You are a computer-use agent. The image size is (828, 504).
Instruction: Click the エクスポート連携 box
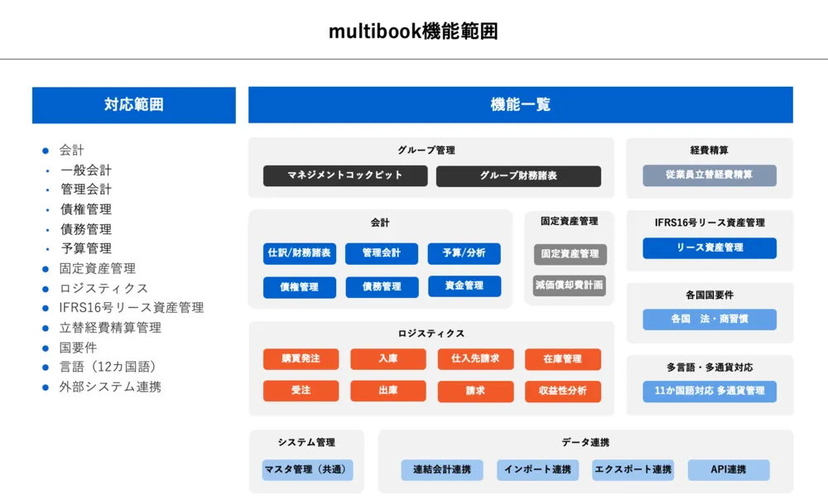(x=633, y=470)
